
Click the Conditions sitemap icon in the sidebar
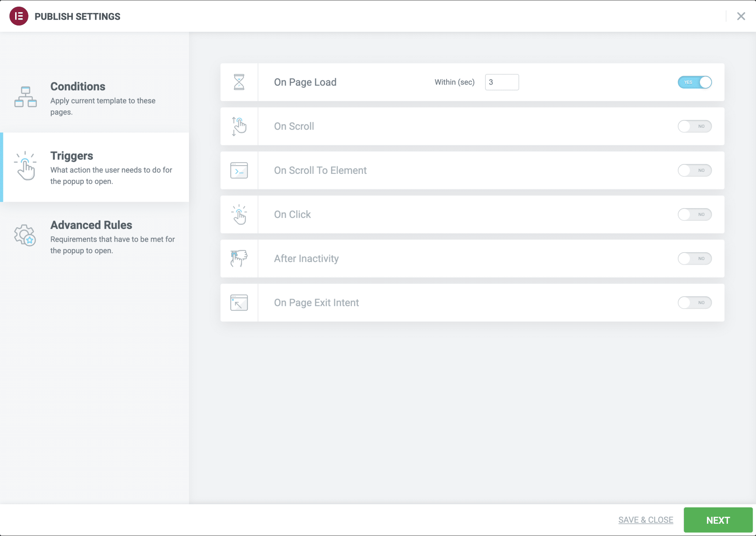(25, 97)
